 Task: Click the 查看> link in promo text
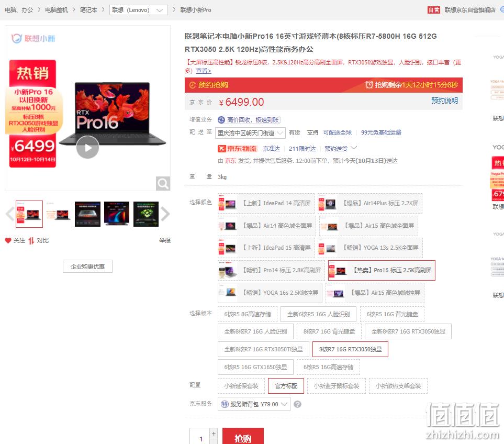tap(204, 71)
